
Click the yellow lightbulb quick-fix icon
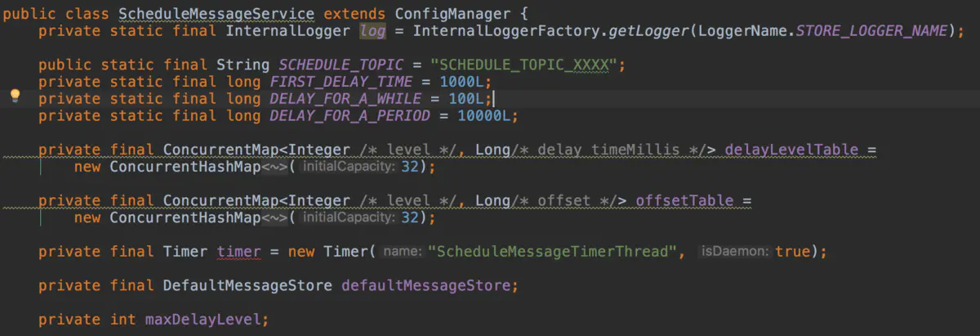coord(15,96)
